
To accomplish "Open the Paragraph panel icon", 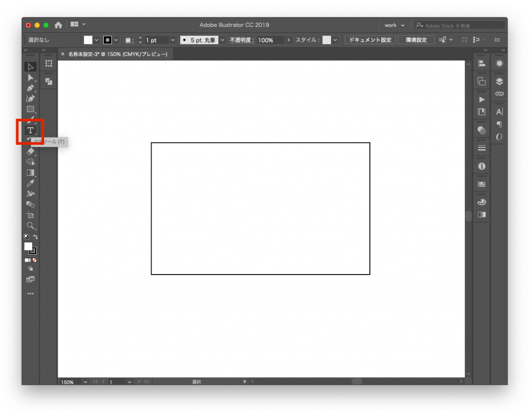I will (499, 125).
